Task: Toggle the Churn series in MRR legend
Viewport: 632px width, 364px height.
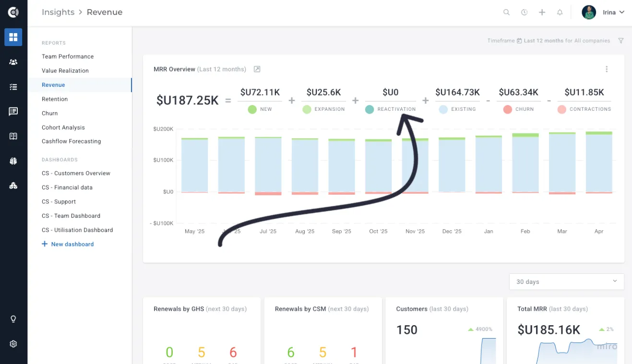Action: coord(518,109)
